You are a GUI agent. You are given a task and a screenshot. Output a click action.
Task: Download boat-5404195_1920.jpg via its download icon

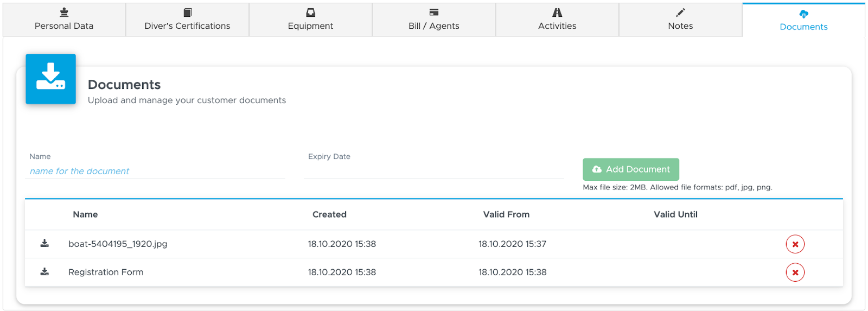[44, 243]
